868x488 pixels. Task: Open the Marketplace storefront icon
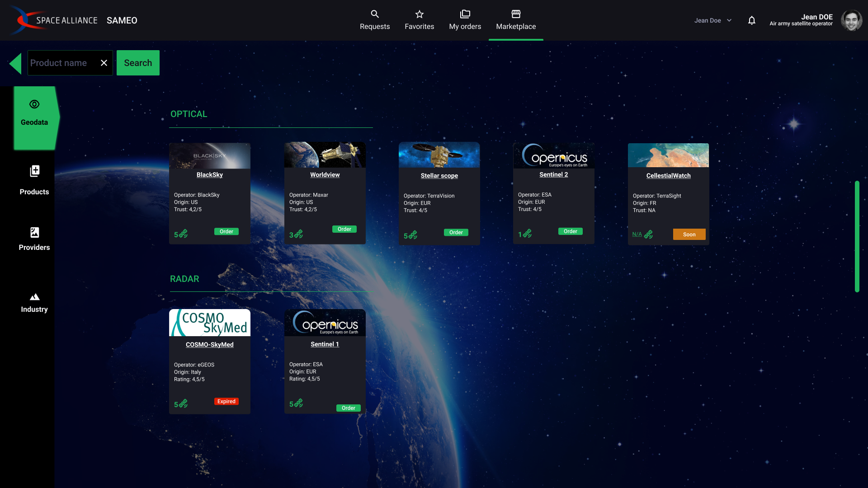click(x=516, y=14)
